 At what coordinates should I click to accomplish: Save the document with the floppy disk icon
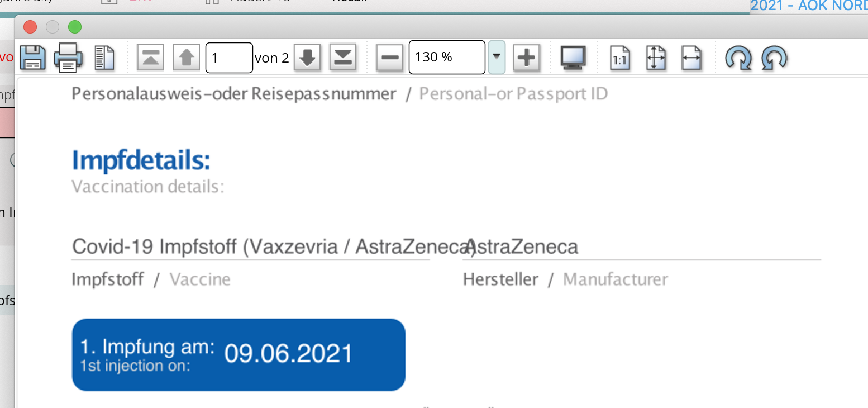pos(33,58)
